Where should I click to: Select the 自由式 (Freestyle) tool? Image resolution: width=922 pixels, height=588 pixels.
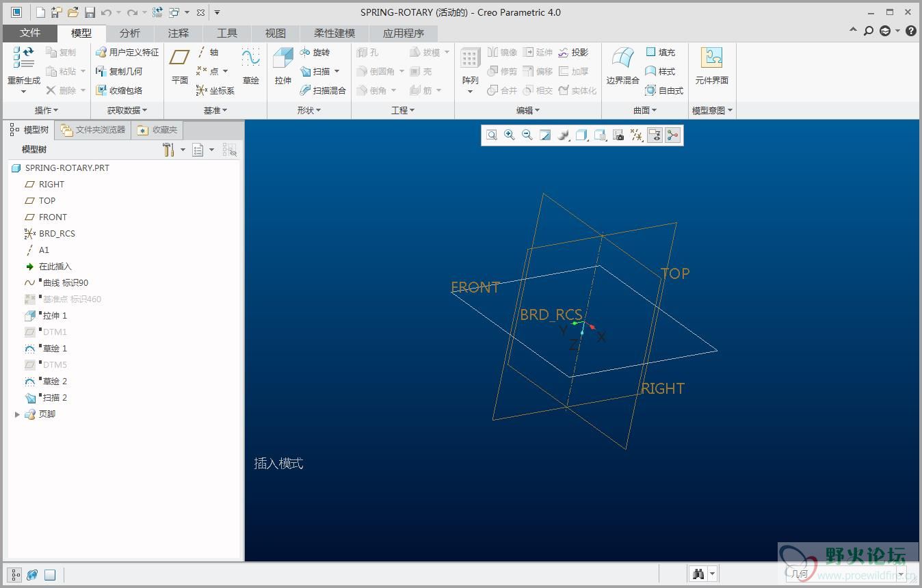tap(664, 90)
